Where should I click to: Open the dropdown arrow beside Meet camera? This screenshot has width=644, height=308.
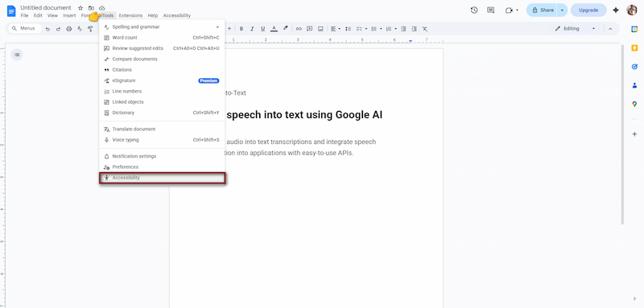(517, 10)
